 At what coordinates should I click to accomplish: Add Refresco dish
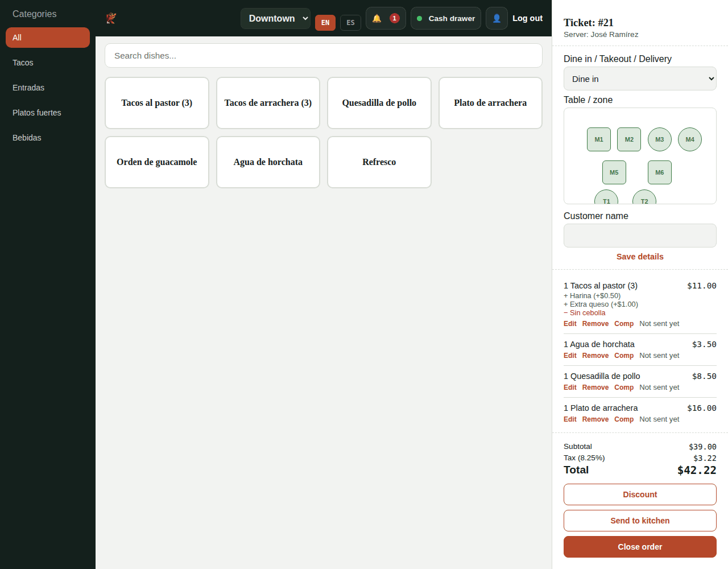point(379,162)
